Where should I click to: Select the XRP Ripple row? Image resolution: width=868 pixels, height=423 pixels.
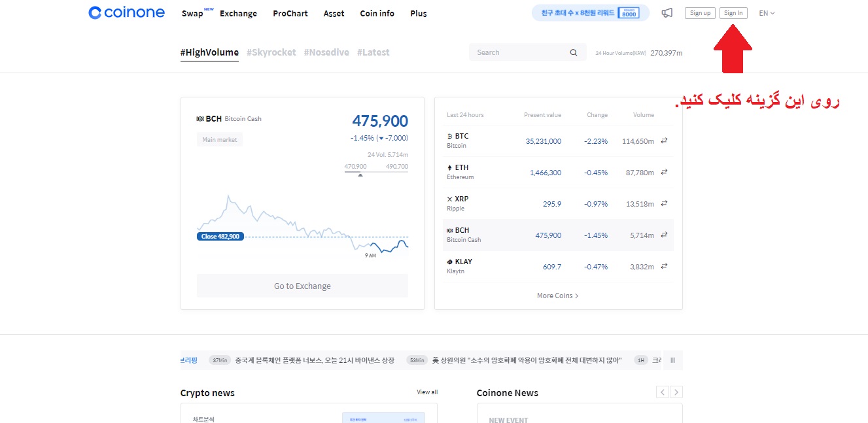(558, 203)
